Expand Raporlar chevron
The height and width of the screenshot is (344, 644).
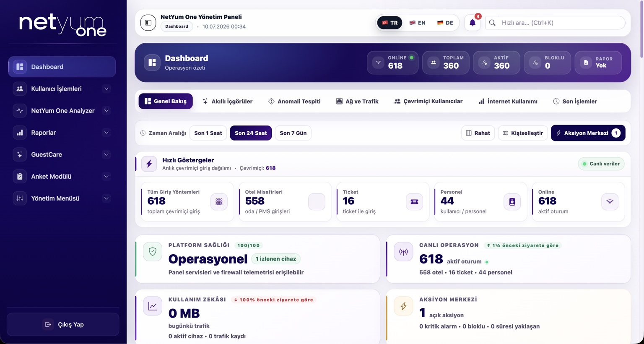(106, 133)
